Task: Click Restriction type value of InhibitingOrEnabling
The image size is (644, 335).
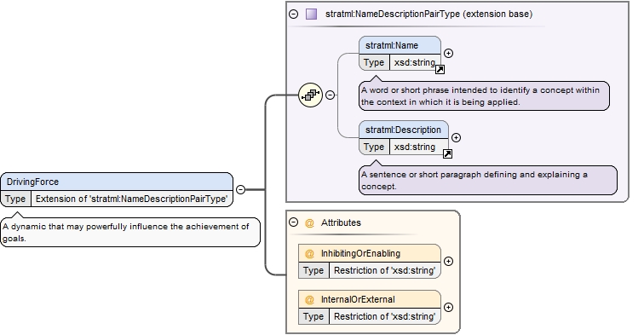Action: [384, 270]
